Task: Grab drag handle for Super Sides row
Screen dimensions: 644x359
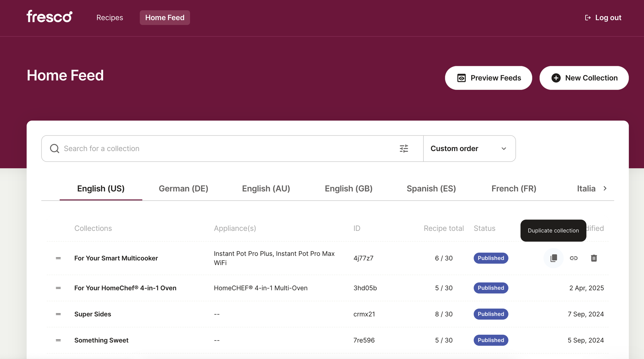Action: coord(58,314)
